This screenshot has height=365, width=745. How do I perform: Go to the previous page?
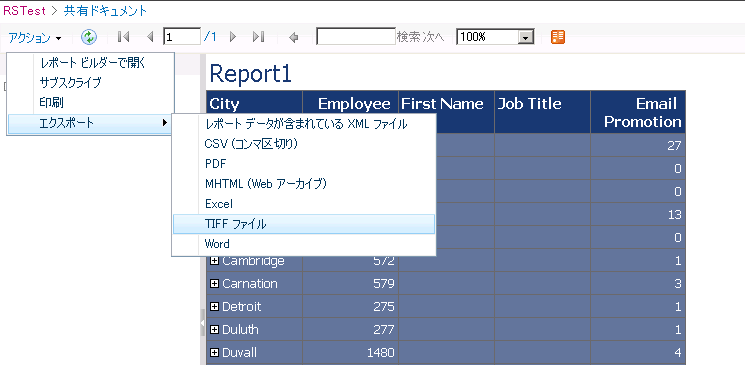coord(150,37)
